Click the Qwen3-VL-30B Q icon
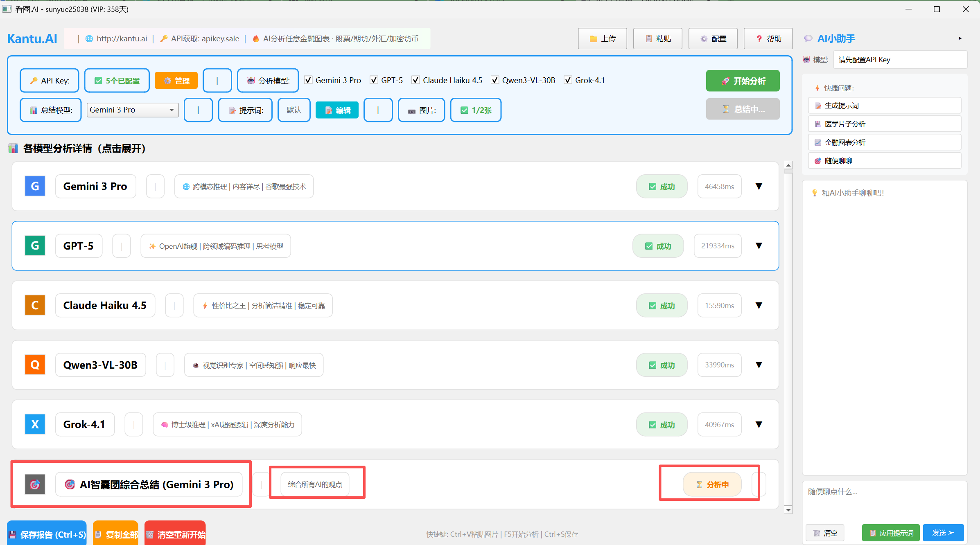980x545 pixels. [35, 365]
